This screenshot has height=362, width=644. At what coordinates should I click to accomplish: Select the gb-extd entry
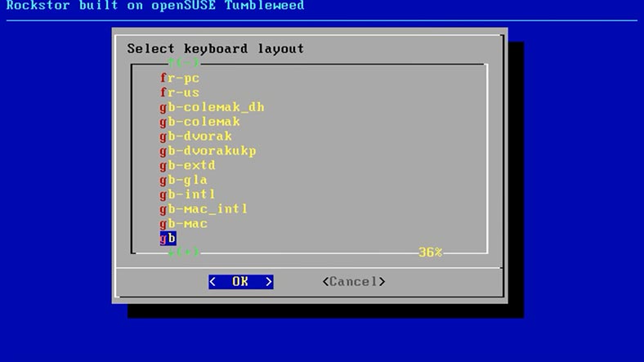[x=188, y=165]
